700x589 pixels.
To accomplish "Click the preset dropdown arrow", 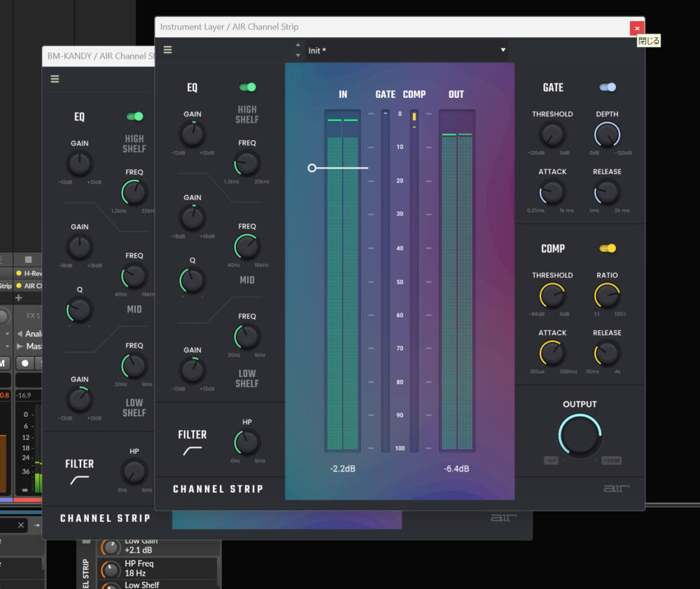I will point(503,50).
